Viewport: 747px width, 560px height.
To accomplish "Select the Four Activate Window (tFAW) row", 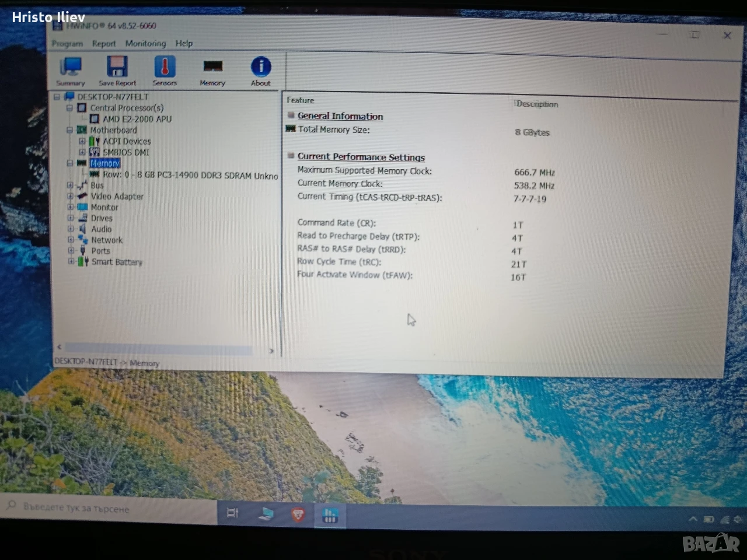I will click(355, 275).
